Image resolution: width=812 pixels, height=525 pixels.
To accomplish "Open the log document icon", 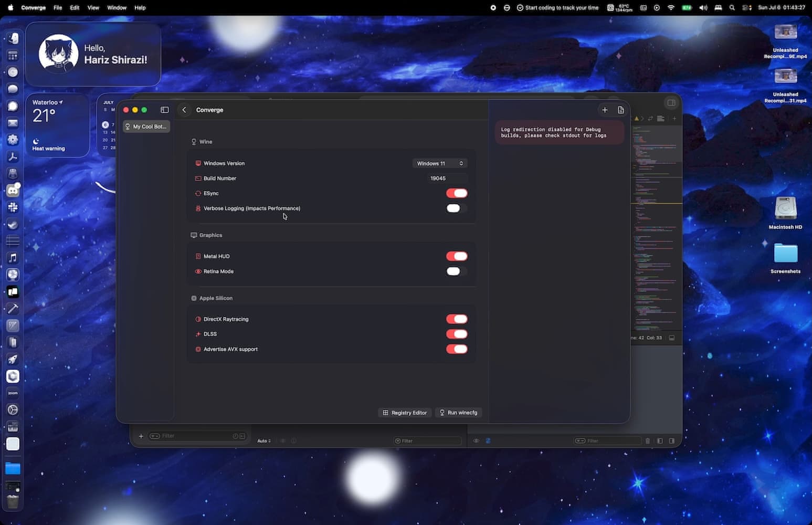I will click(x=621, y=110).
